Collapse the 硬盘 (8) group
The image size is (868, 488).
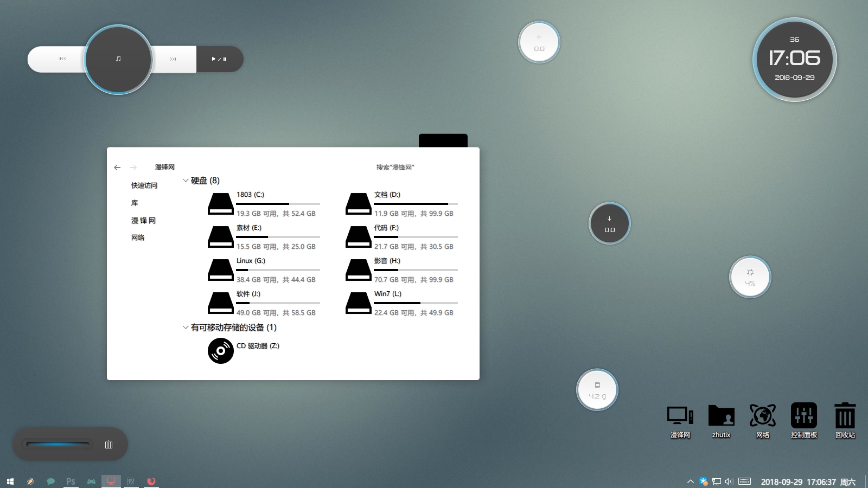pyautogui.click(x=186, y=181)
